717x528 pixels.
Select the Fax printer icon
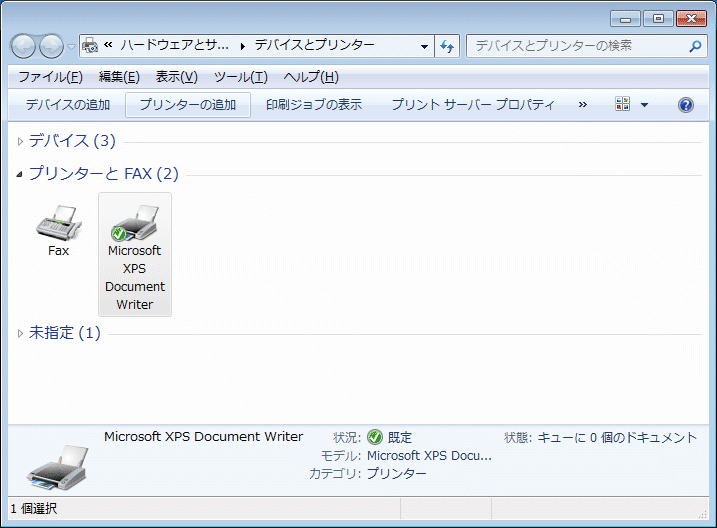click(x=59, y=223)
